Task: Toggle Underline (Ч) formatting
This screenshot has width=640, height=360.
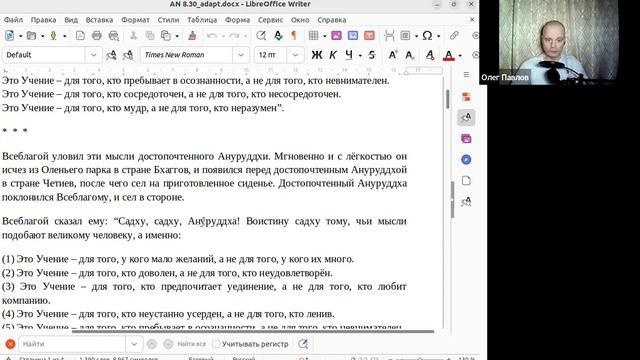Action: point(349,55)
